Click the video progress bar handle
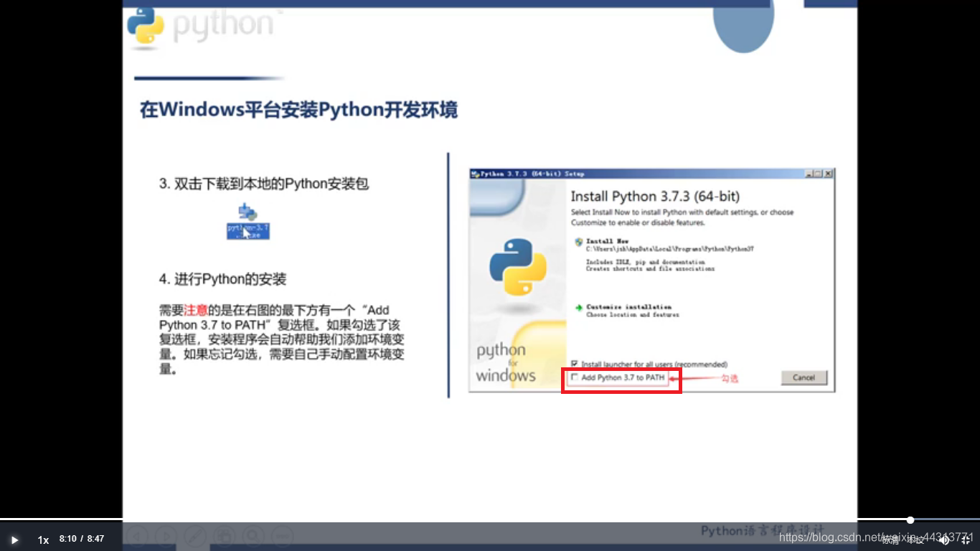 coord(910,520)
